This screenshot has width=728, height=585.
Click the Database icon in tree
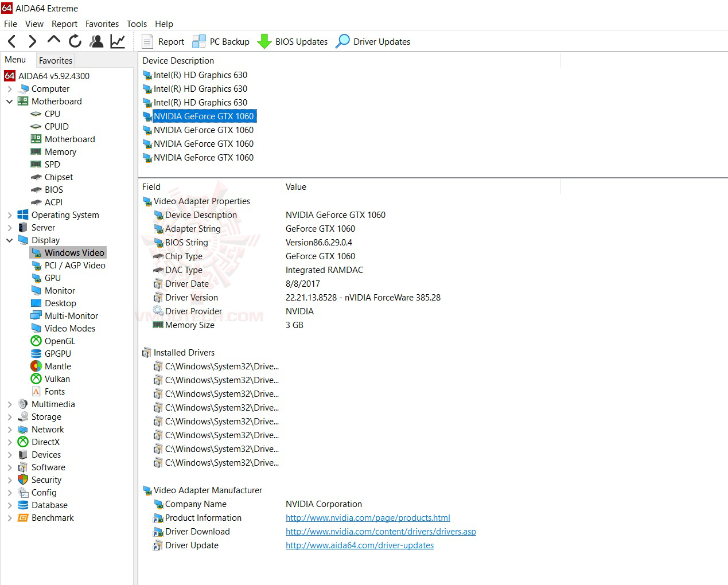[23, 505]
